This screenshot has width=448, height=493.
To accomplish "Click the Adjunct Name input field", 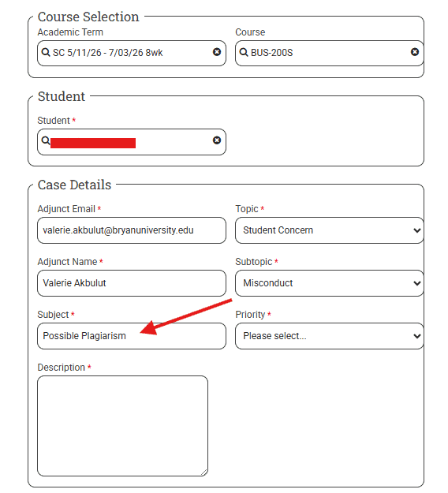I will 132,283.
